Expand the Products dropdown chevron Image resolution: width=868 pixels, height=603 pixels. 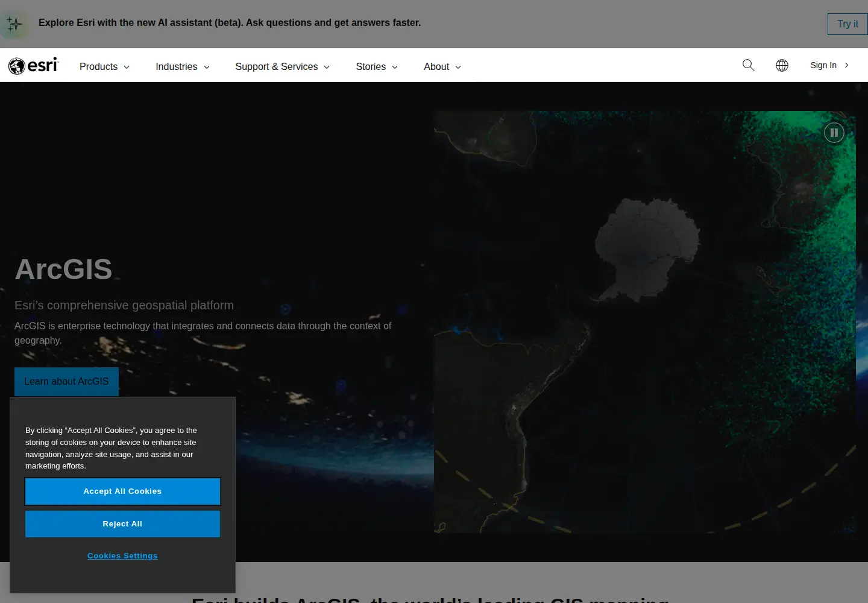127,67
